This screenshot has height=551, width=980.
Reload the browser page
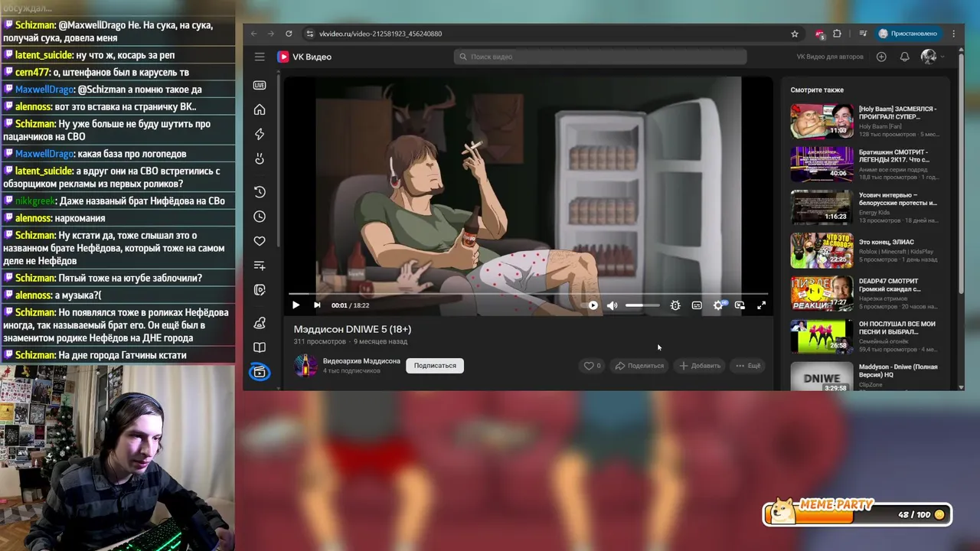tap(289, 34)
